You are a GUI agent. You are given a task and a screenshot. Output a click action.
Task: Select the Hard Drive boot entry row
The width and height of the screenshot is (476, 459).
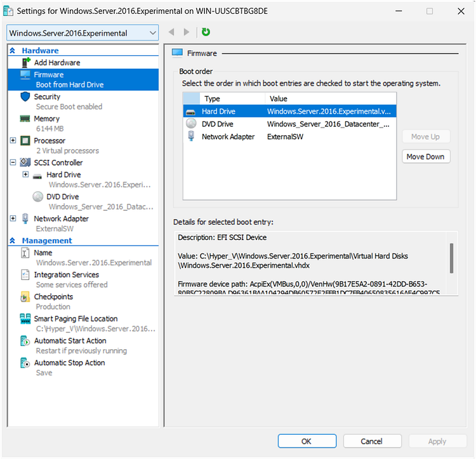click(289, 111)
